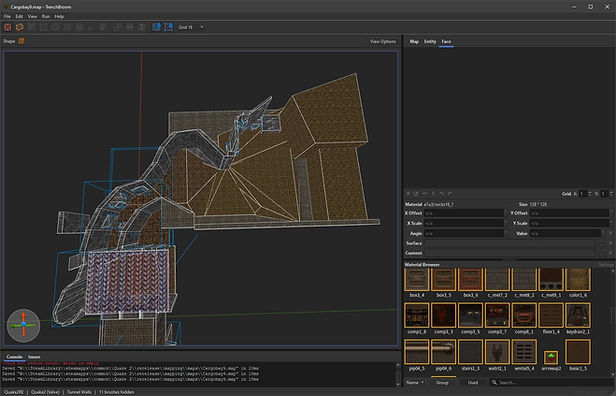
Task: Open the Help menu
Action: coord(59,16)
